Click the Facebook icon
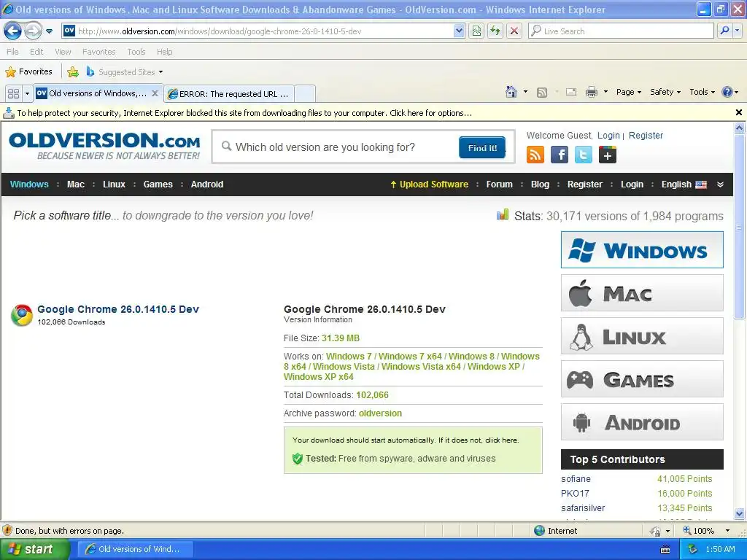Image resolution: width=747 pixels, height=560 pixels. click(560, 155)
